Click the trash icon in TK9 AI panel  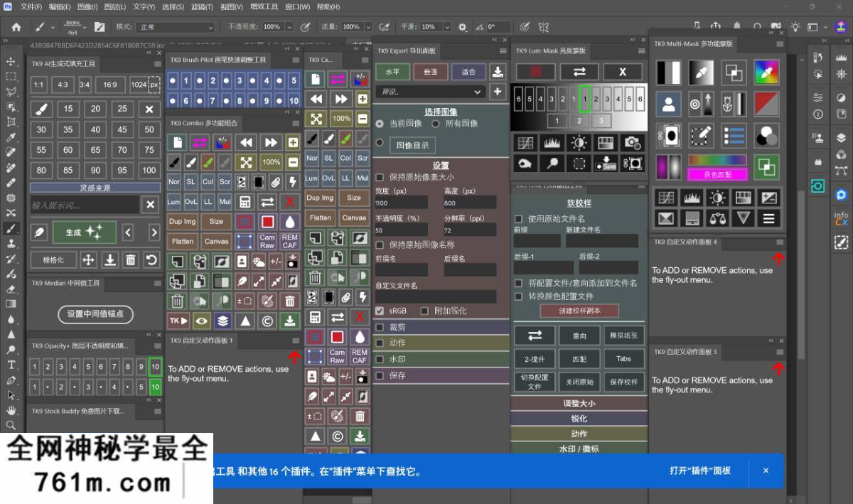[x=130, y=260]
